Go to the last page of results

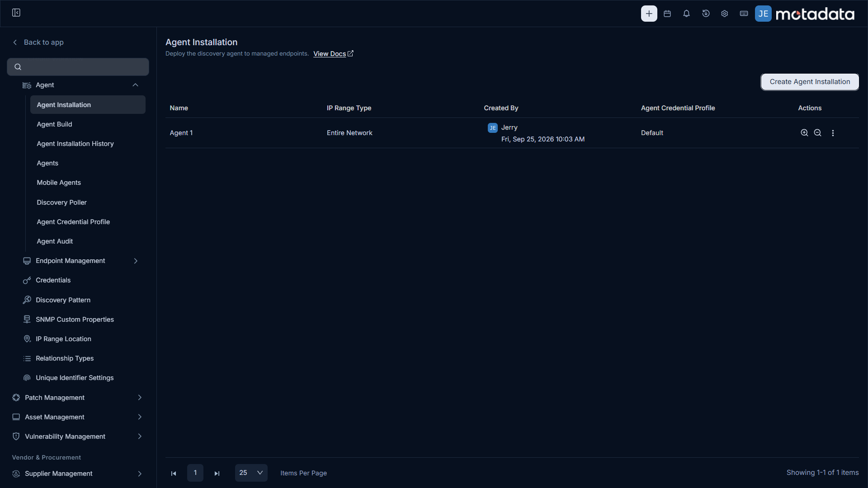pos(217,473)
